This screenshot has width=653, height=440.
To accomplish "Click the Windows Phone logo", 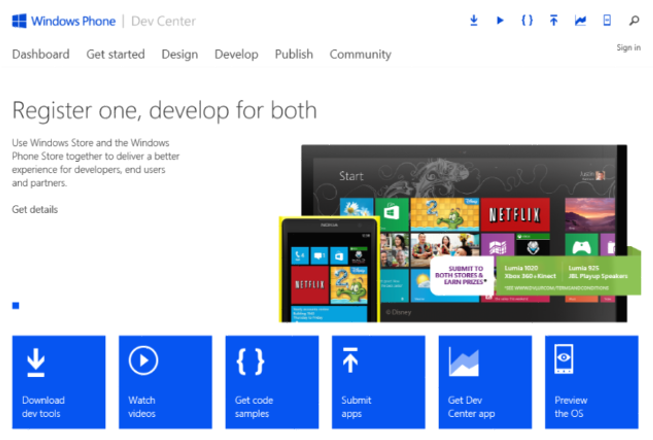I will pyautogui.click(x=19, y=21).
